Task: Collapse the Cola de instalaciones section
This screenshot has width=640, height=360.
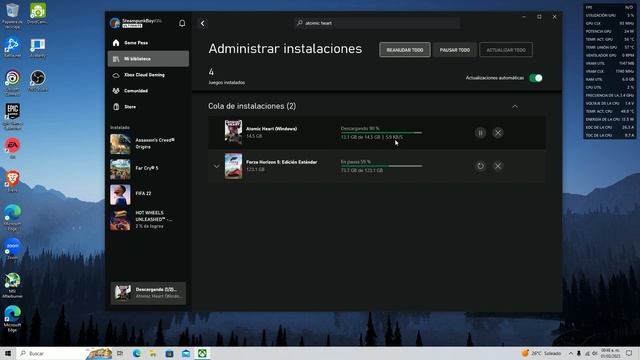Action: [515, 107]
